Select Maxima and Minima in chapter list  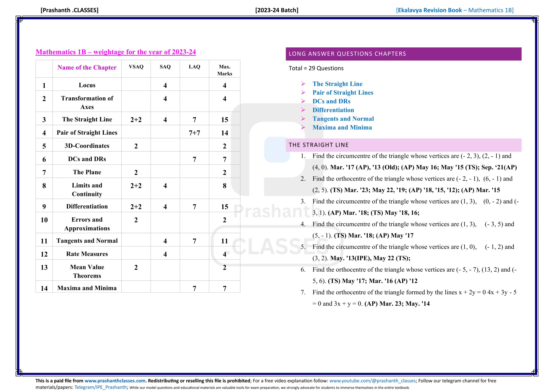pos(342,127)
